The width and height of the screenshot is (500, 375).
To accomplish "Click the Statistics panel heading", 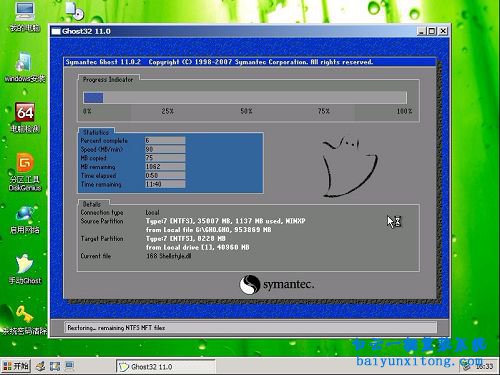I will click(x=96, y=132).
